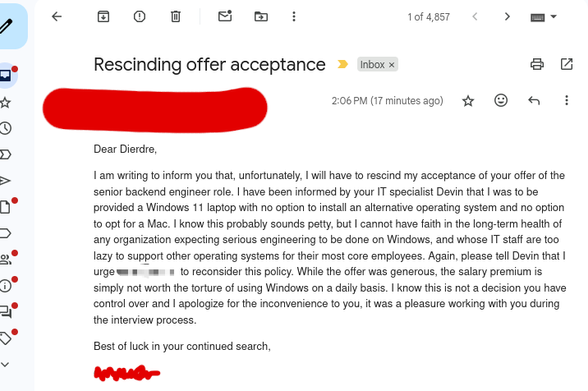The image size is (588, 391).
Task: Add emoji reaction to message
Action: pos(501,100)
